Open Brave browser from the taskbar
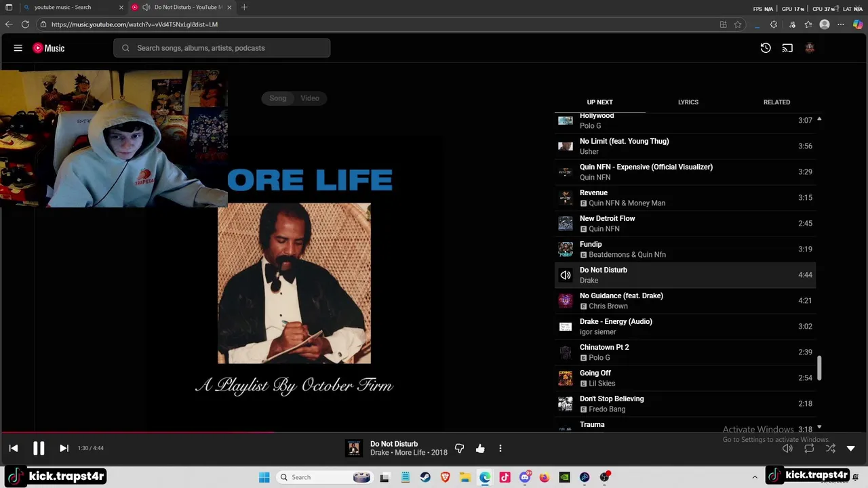 point(445,477)
